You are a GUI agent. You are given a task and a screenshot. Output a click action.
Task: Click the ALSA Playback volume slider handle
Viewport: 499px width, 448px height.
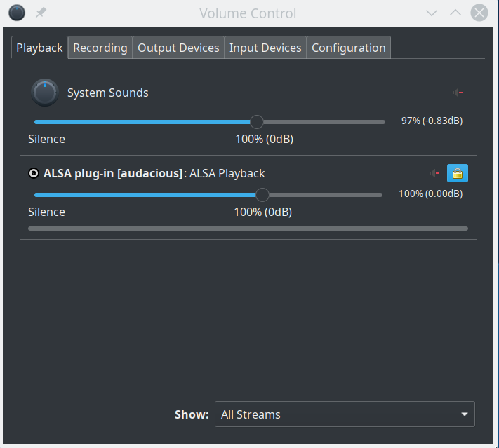click(262, 195)
